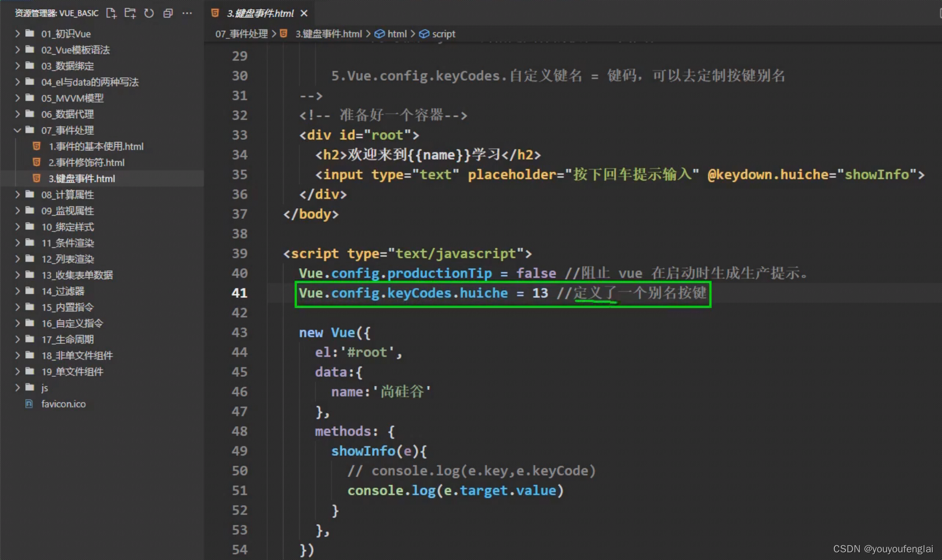This screenshot has height=560, width=942.
Task: Open the file 2.事件修饰符.html
Action: point(87,162)
